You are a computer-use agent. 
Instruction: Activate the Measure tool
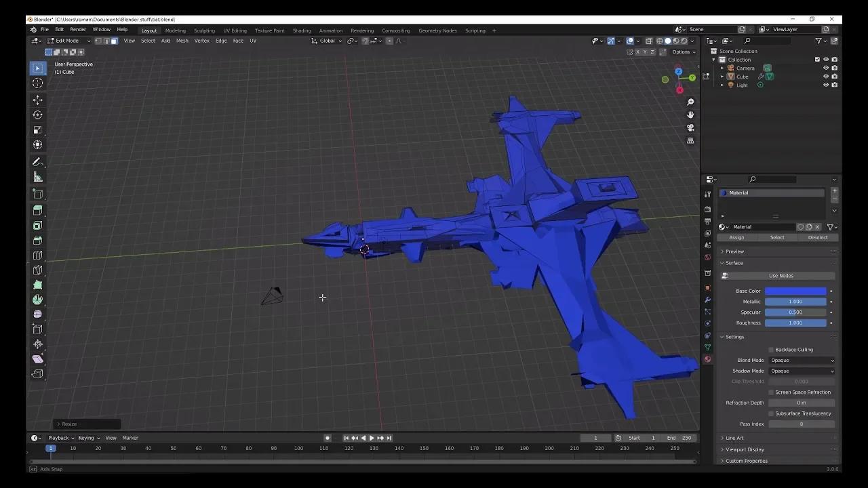click(x=38, y=177)
